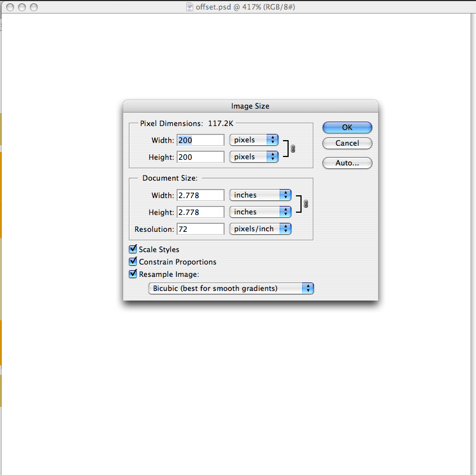Click the document Height field showing 2.778
Image resolution: width=476 pixels, height=475 pixels.
pos(200,212)
